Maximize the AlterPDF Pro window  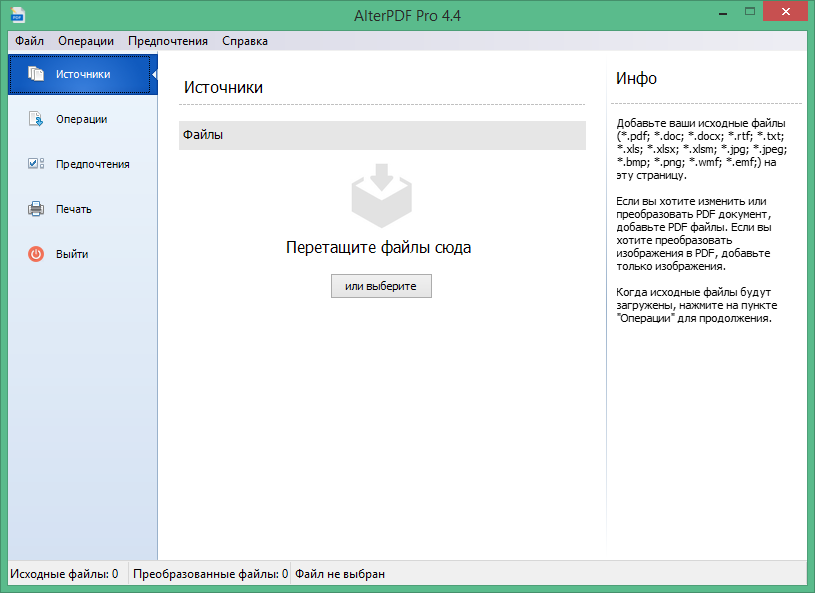point(750,11)
